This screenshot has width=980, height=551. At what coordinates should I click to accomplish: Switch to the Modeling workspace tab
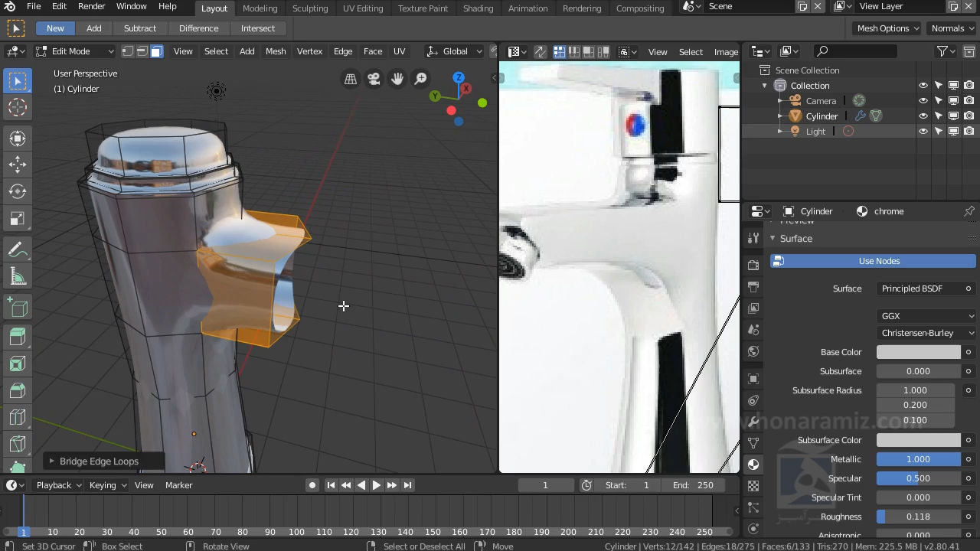pyautogui.click(x=260, y=8)
